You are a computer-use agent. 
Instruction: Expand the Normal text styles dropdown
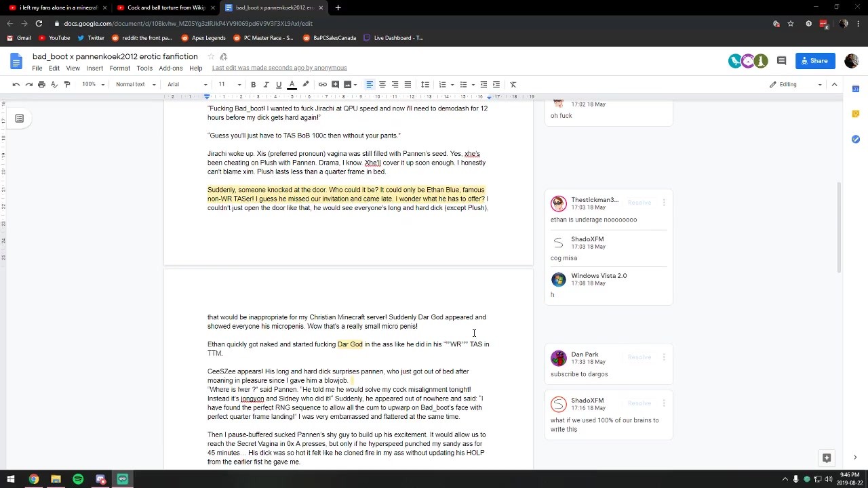[136, 85]
